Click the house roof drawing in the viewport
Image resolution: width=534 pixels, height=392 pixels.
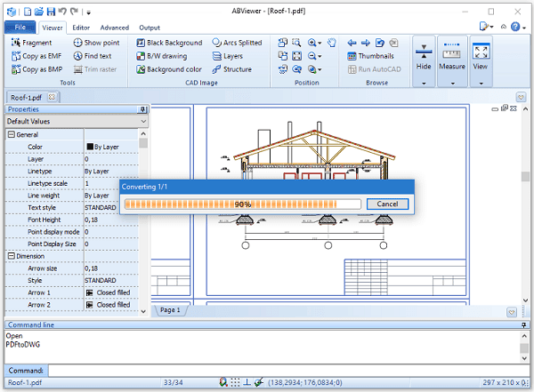(x=314, y=145)
